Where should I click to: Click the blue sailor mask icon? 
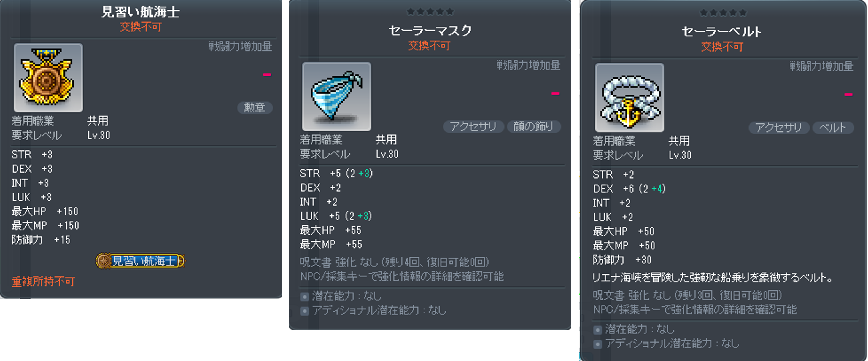point(337,96)
